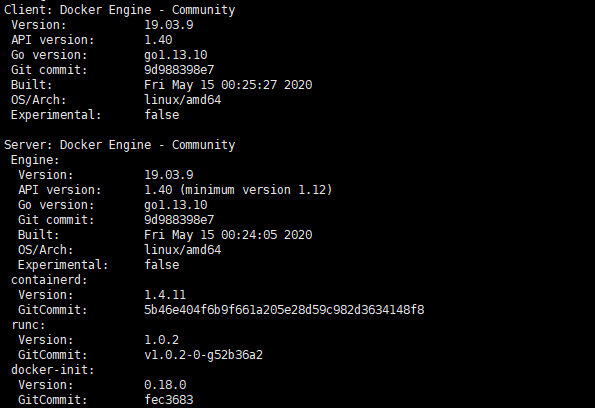Click the Server: Docker Engine - Community heading
This screenshot has width=595, height=408.
120,145
